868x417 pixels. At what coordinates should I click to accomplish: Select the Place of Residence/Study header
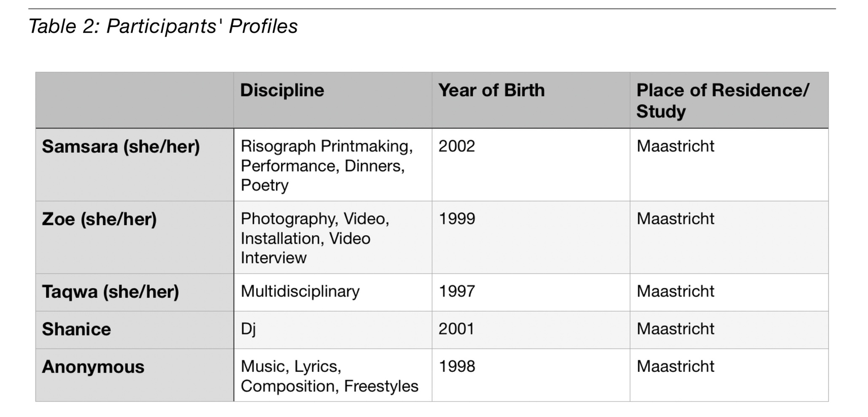coord(723,101)
